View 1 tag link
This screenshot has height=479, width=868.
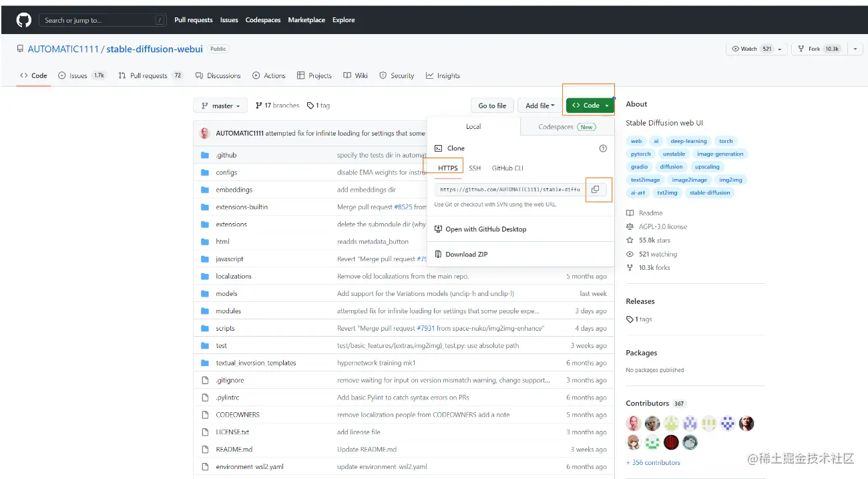pos(318,106)
